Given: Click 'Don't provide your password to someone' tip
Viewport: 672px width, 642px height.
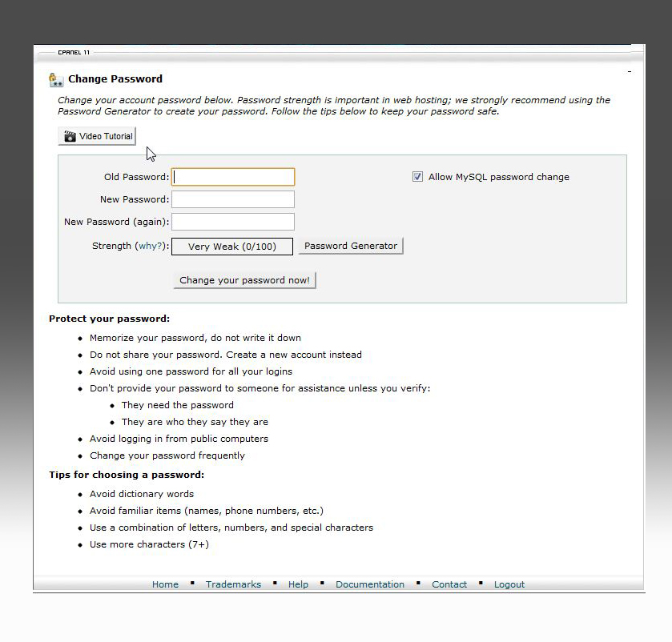Looking at the screenshot, I should 260,388.
